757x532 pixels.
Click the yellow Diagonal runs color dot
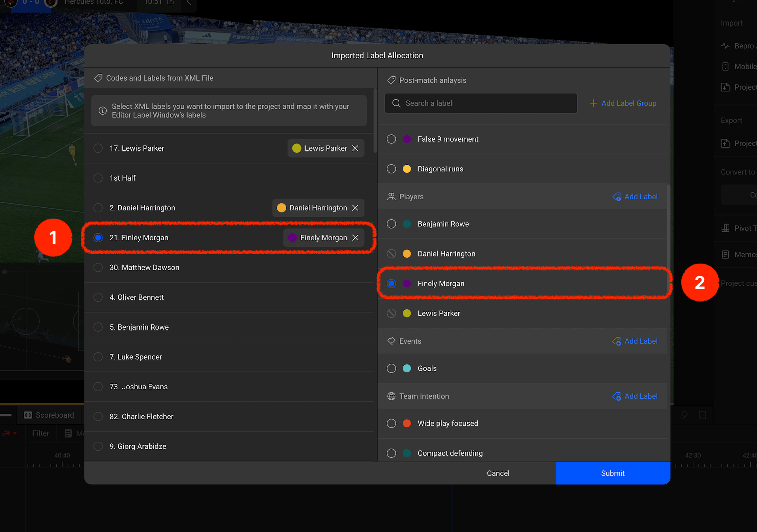click(x=407, y=169)
